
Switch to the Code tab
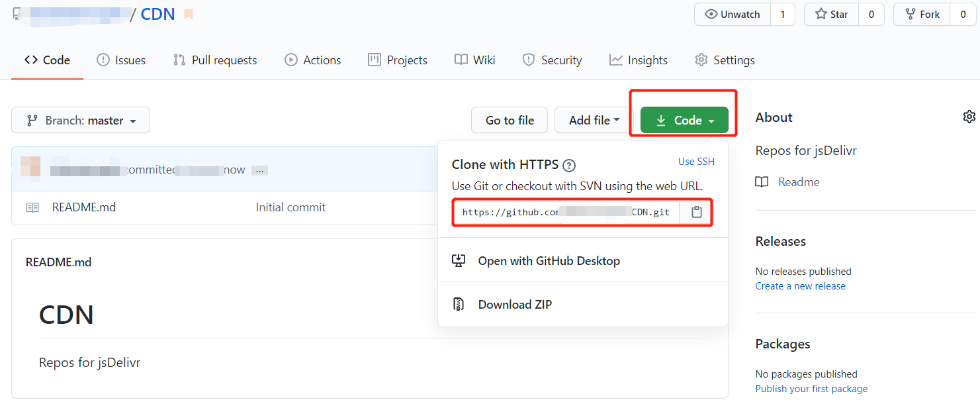[47, 60]
